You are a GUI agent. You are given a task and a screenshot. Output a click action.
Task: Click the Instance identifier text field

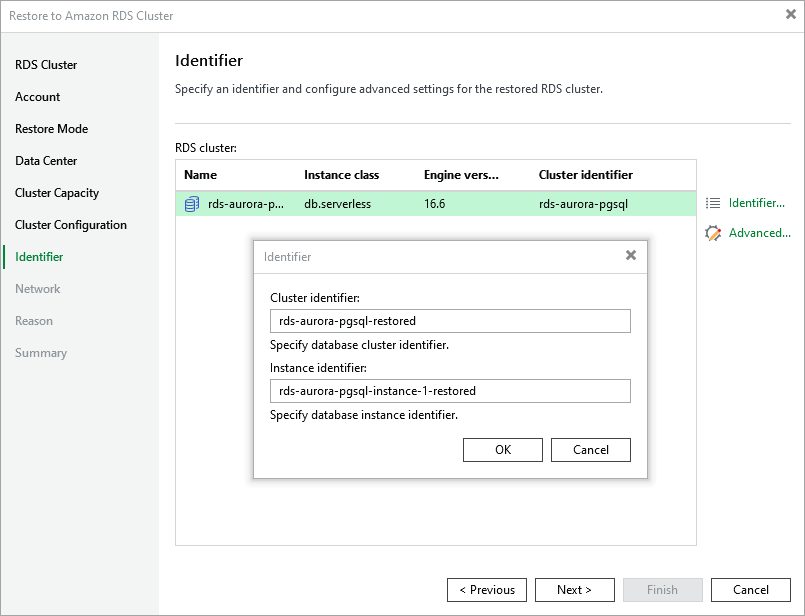coord(450,391)
